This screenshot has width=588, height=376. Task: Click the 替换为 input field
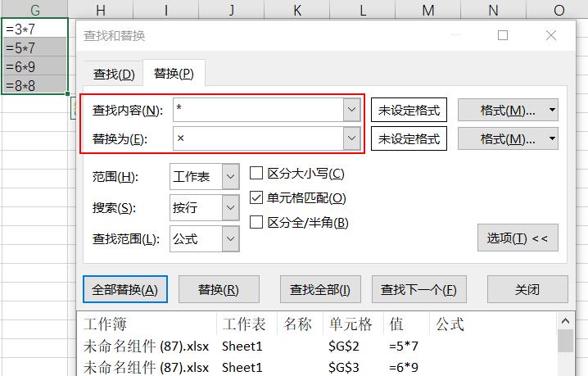point(258,138)
